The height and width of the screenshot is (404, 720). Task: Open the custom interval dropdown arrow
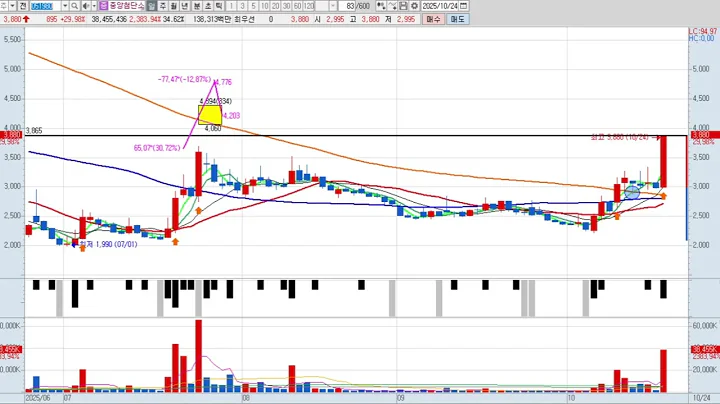pos(333,6)
